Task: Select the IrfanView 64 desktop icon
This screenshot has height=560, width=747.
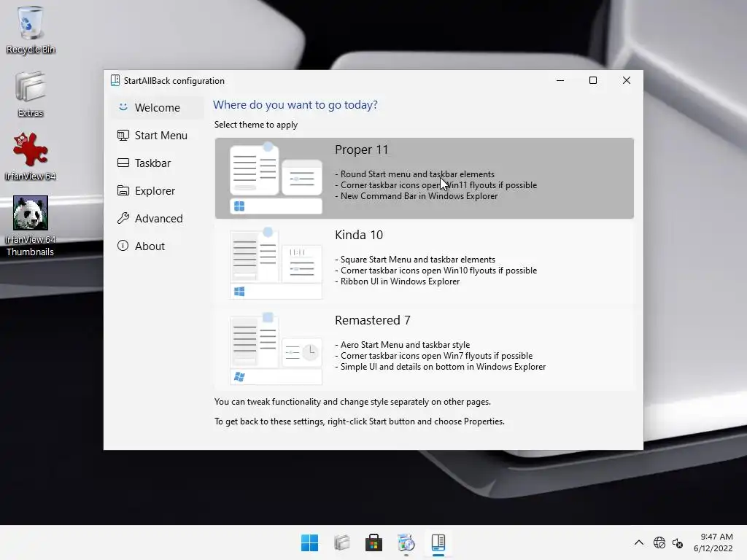Action: 31,157
